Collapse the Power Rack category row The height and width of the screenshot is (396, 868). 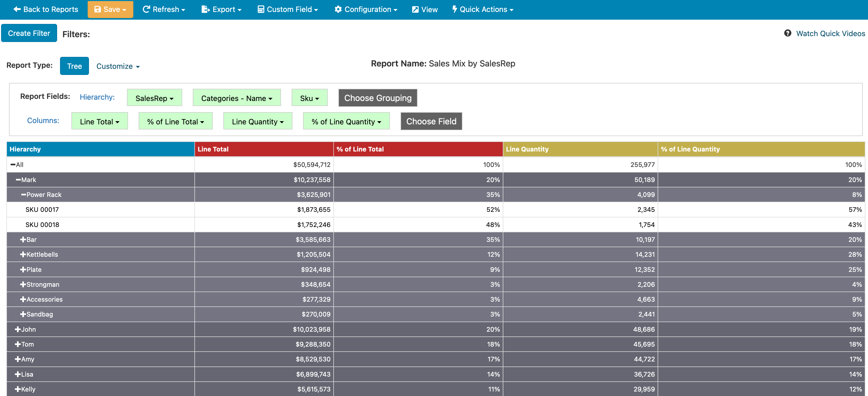point(23,195)
